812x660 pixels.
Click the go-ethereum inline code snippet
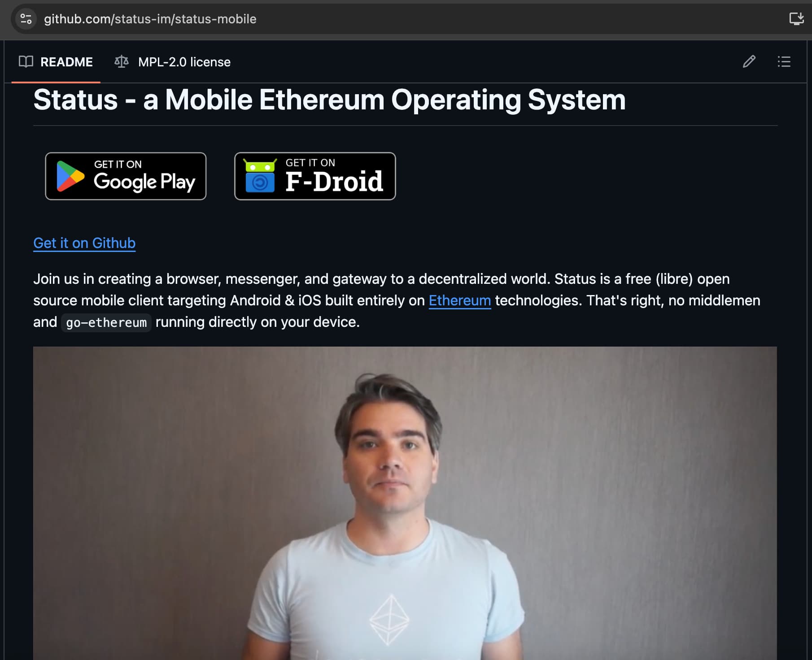(106, 322)
